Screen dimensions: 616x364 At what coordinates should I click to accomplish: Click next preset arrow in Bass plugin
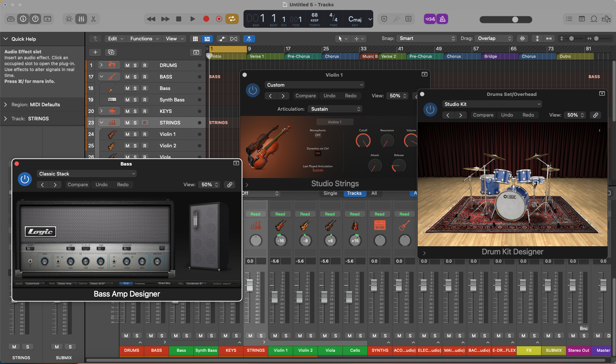(55, 185)
